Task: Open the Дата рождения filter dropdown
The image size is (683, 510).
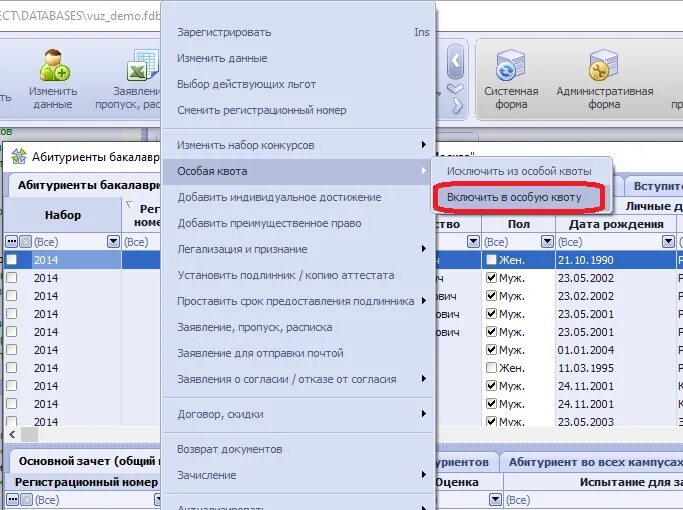Action: click(x=668, y=241)
